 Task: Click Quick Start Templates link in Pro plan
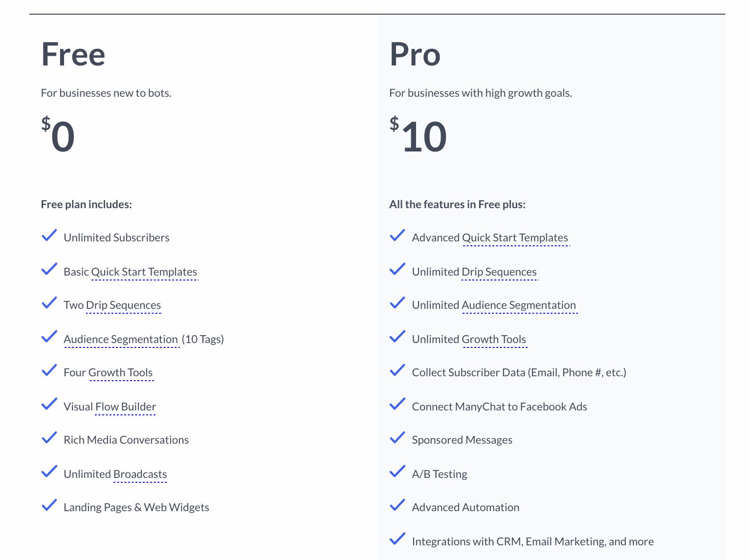(515, 238)
